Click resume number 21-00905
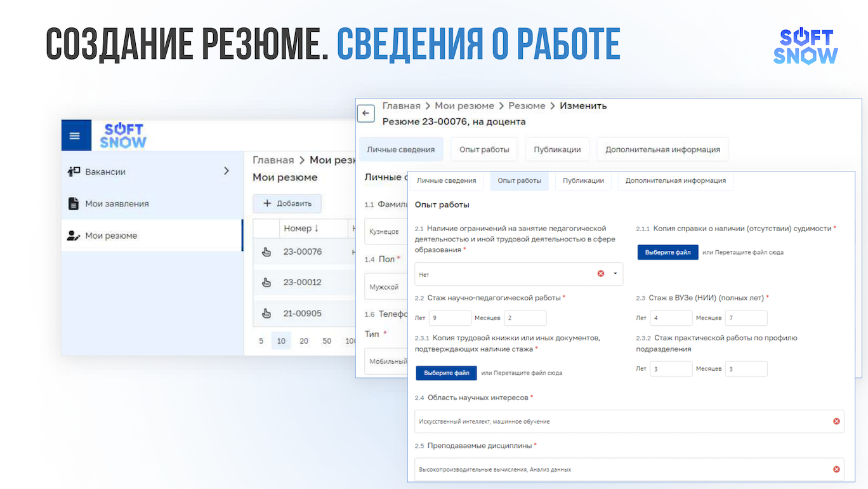 303,313
